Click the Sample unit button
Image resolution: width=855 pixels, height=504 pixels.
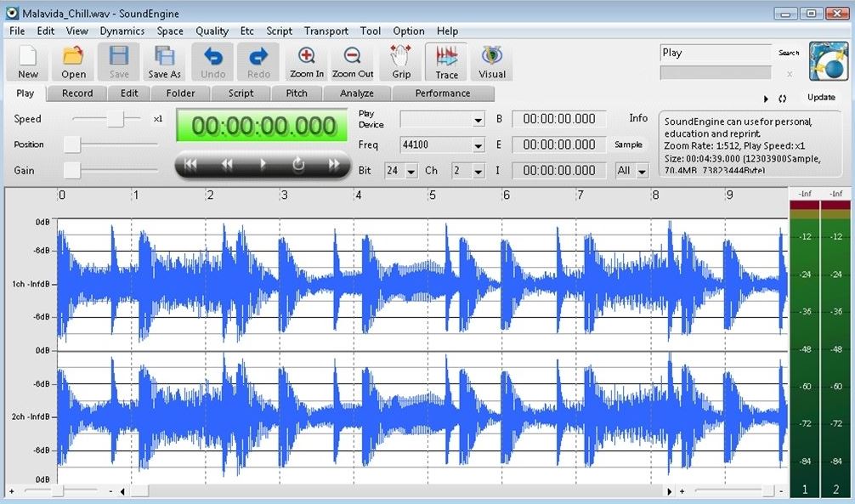[x=628, y=144]
